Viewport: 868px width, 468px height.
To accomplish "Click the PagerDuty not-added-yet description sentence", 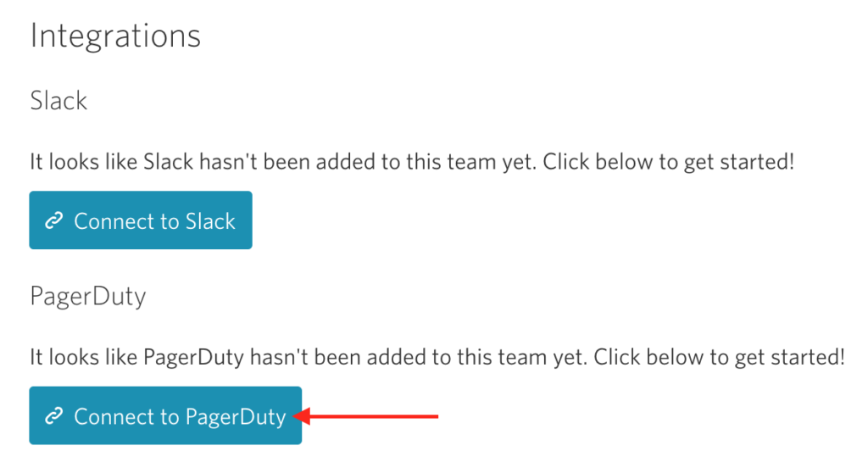I will coord(437,358).
